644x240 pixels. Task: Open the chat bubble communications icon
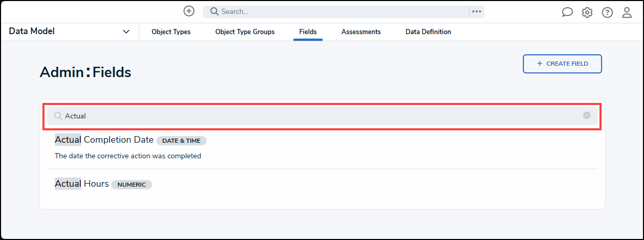[567, 12]
